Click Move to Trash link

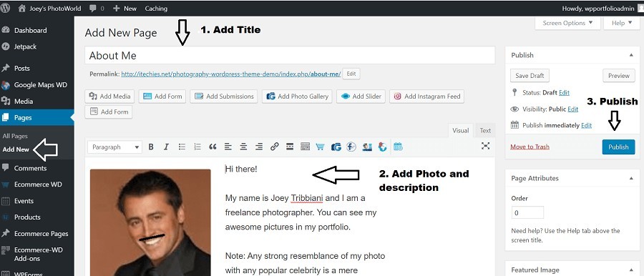[530, 147]
